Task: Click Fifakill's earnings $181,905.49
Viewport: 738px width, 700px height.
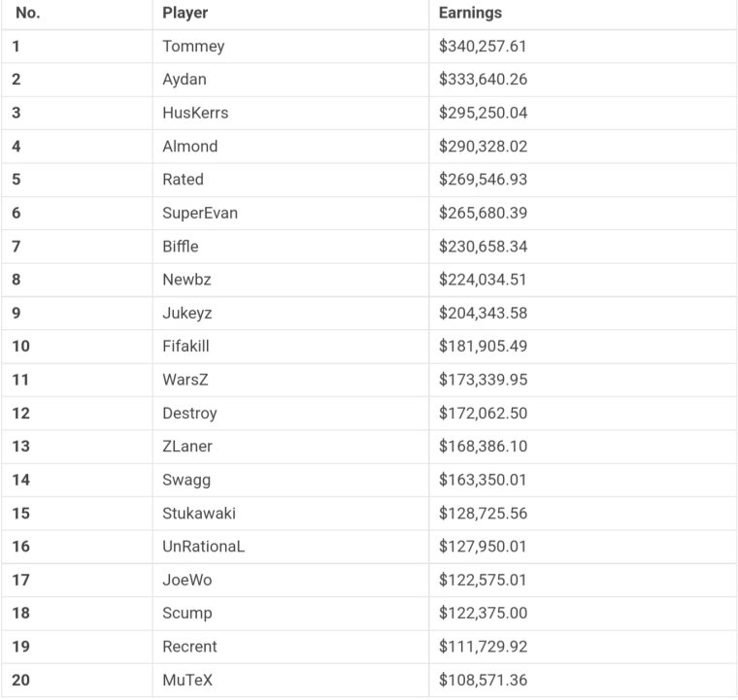Action: pyautogui.click(x=483, y=347)
